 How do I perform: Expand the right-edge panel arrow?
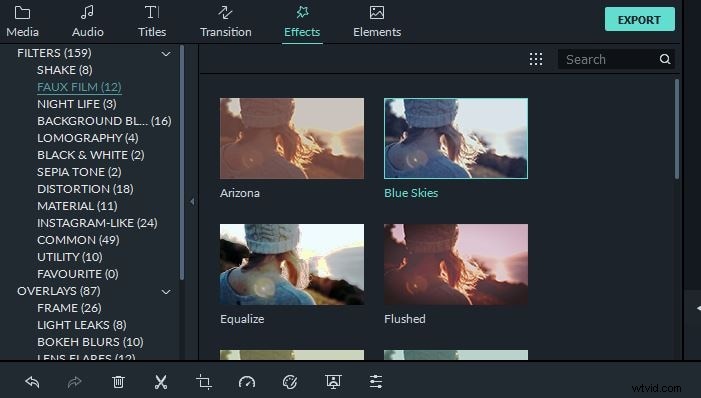pyautogui.click(x=698, y=309)
